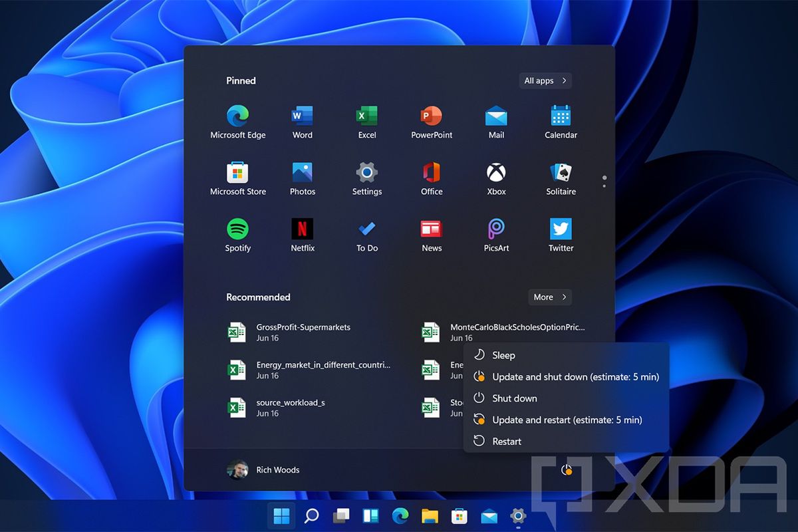The width and height of the screenshot is (798, 532).
Task: Open Search from the taskbar
Action: click(x=311, y=515)
